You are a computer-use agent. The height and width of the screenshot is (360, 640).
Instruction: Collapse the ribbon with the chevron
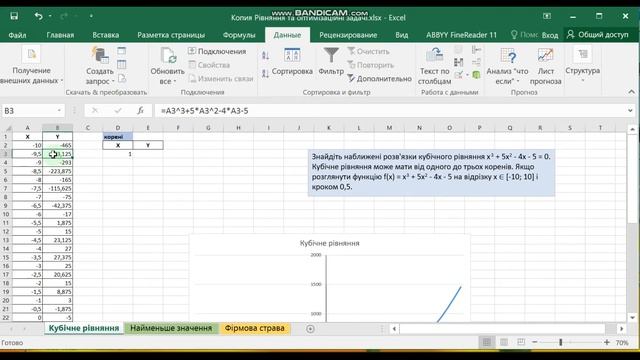click(631, 92)
